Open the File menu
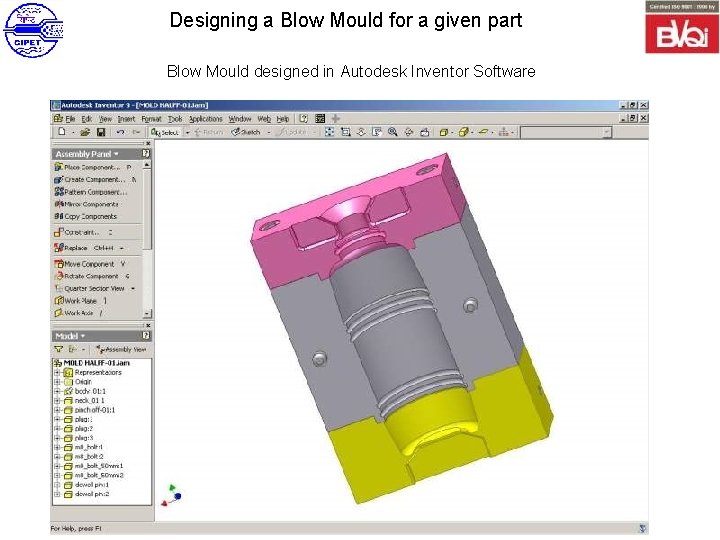 tap(70, 119)
